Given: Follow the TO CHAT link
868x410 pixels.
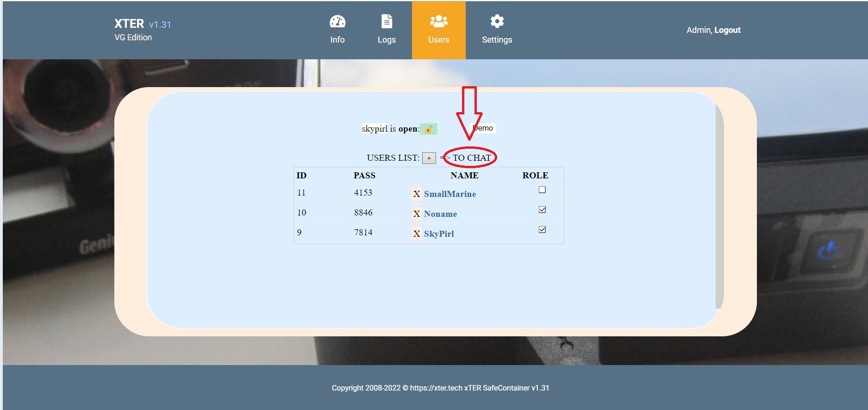Looking at the screenshot, I should 471,158.
